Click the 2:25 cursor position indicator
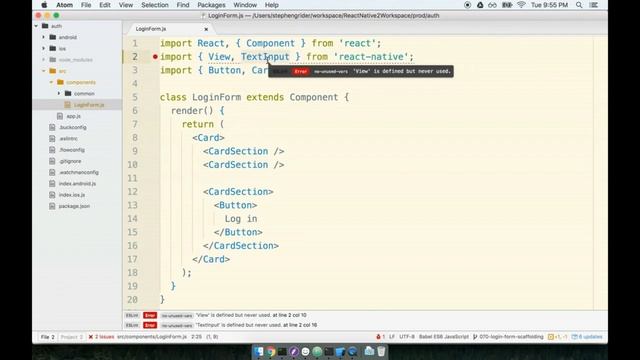 (x=196, y=337)
